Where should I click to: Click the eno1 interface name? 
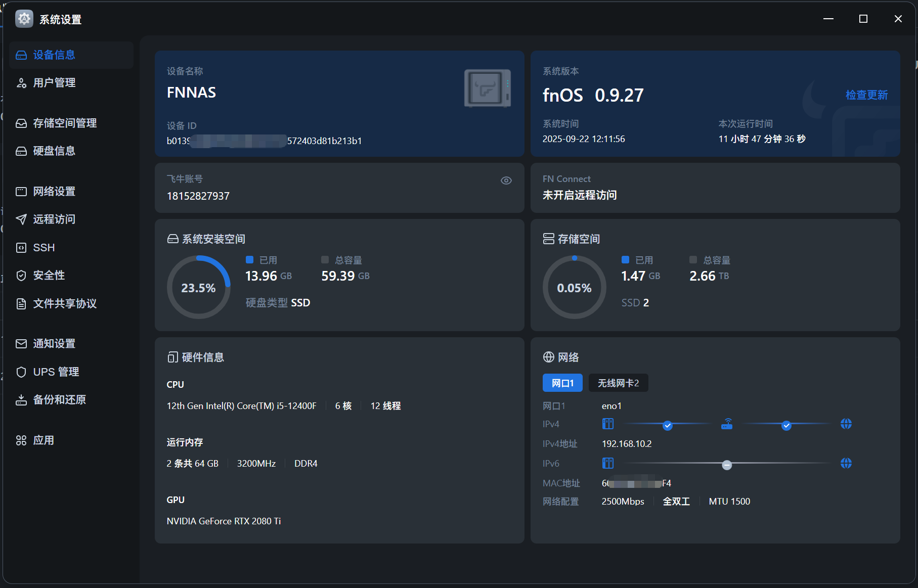pyautogui.click(x=611, y=406)
